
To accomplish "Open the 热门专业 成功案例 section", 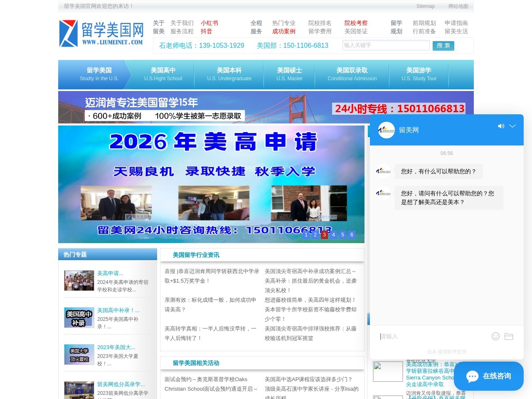I will 284,27.
